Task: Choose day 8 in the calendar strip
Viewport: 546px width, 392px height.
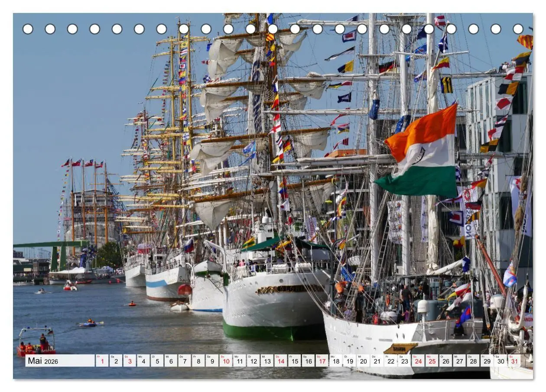Action: pyautogui.click(x=198, y=361)
